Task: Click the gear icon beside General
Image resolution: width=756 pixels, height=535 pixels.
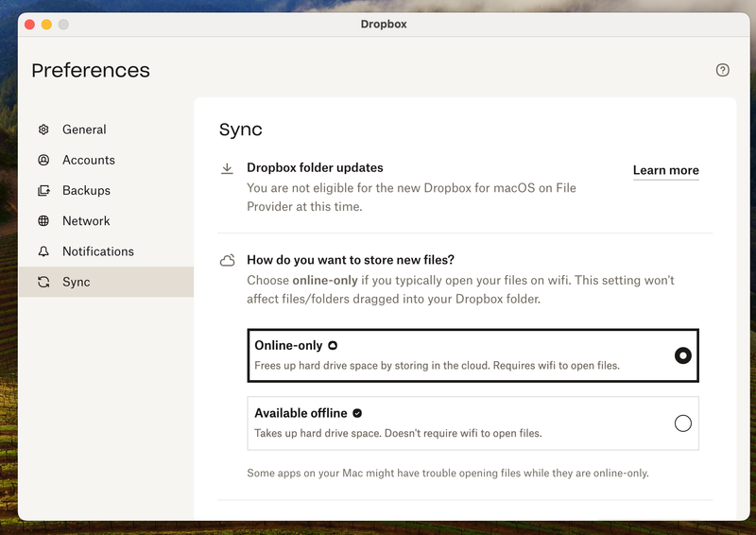Action: pyautogui.click(x=43, y=129)
